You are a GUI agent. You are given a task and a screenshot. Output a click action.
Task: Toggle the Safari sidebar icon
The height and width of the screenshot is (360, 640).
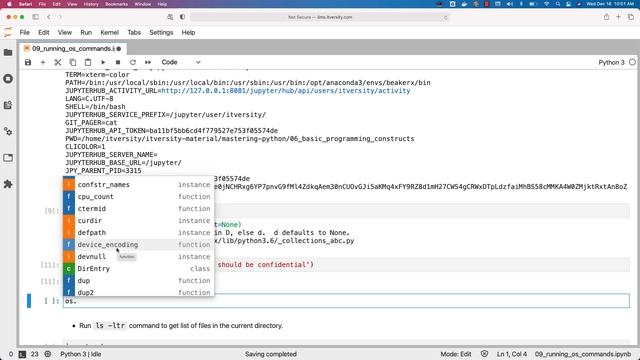[36, 17]
